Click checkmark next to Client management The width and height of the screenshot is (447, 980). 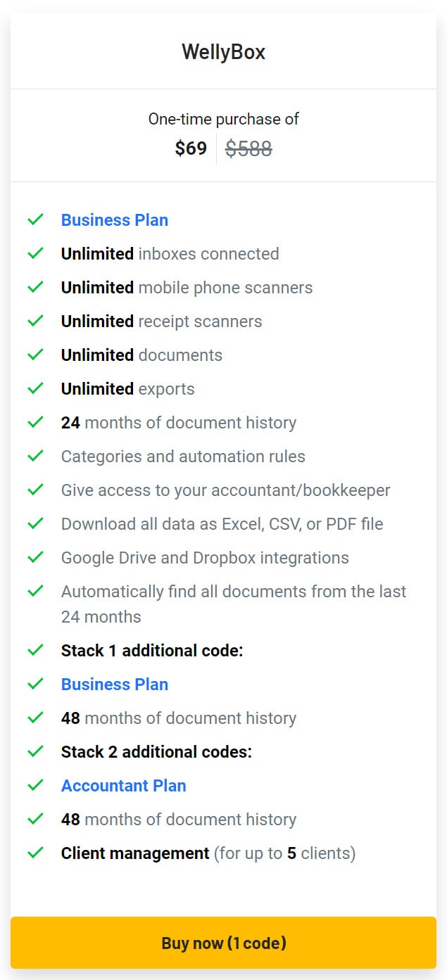(35, 853)
